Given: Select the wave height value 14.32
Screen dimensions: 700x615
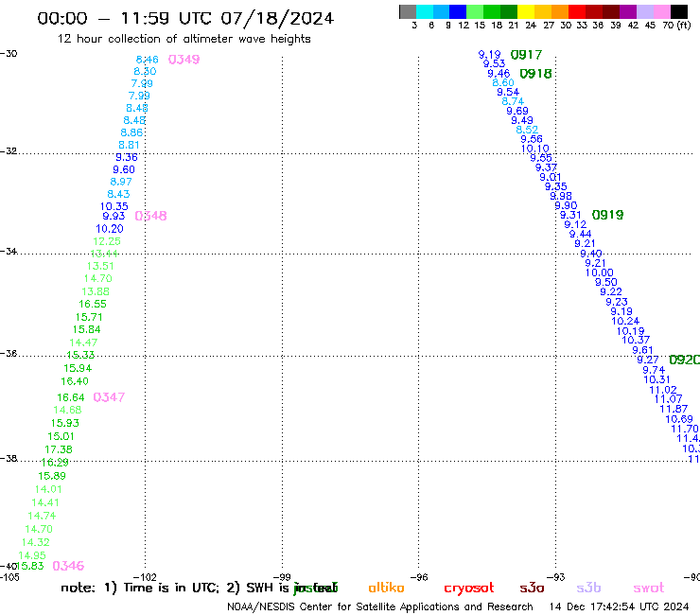Looking at the screenshot, I should pyautogui.click(x=36, y=542).
